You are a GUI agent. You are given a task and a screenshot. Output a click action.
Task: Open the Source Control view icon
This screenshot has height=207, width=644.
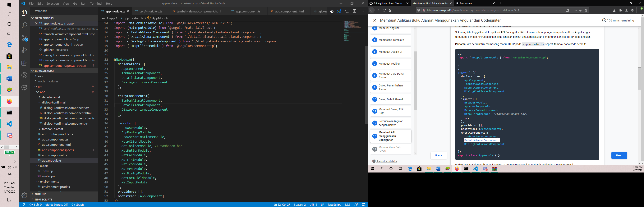click(24, 38)
